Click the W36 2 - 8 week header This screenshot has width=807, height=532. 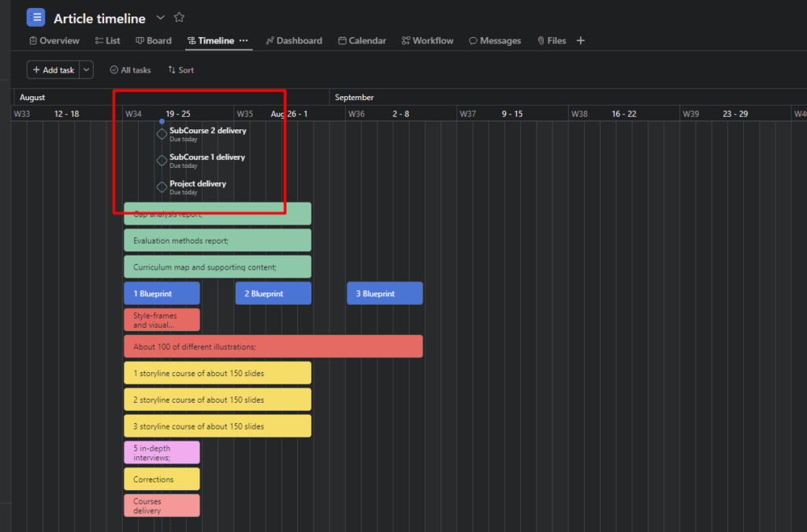pos(400,113)
